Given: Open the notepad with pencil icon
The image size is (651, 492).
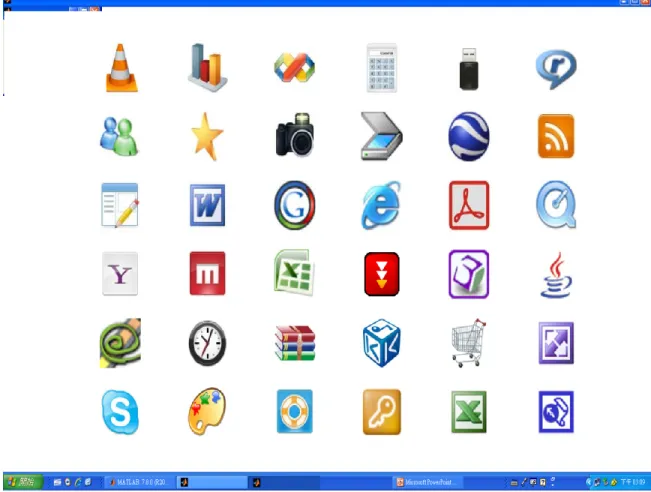Looking at the screenshot, I should (x=120, y=205).
